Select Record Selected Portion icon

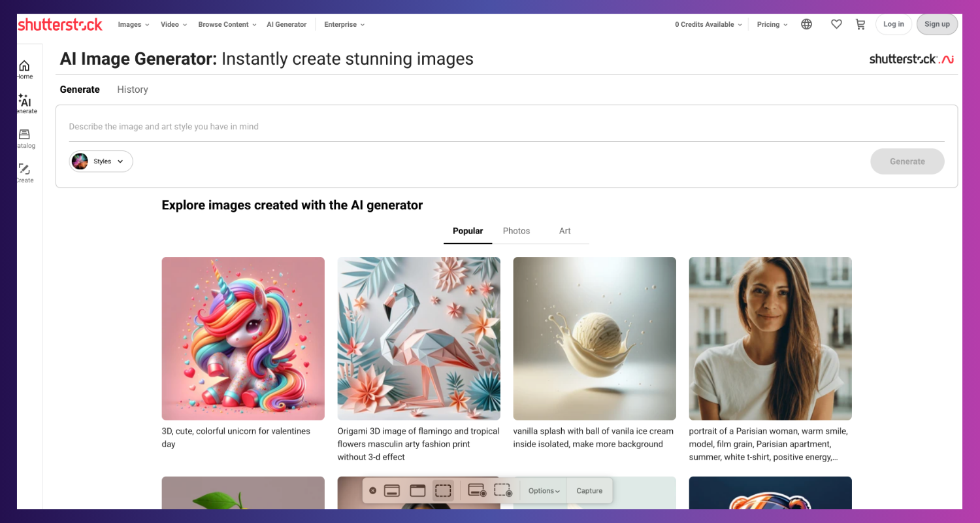[x=503, y=491]
